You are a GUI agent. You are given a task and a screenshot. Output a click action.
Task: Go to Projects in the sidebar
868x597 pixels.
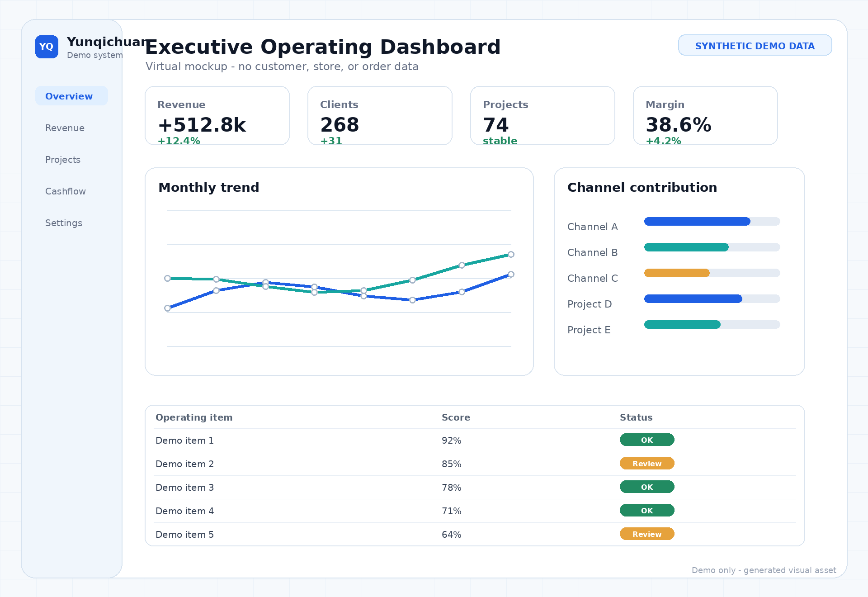(63, 160)
